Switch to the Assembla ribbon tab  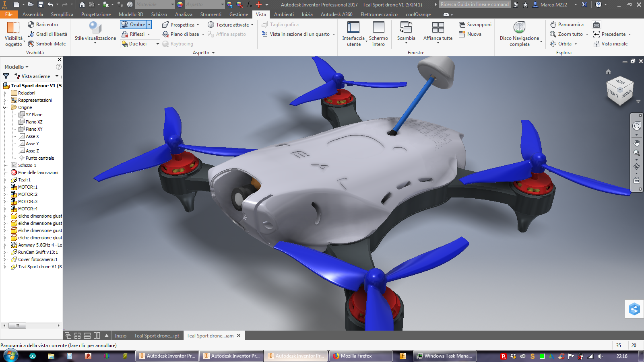pyautogui.click(x=33, y=14)
